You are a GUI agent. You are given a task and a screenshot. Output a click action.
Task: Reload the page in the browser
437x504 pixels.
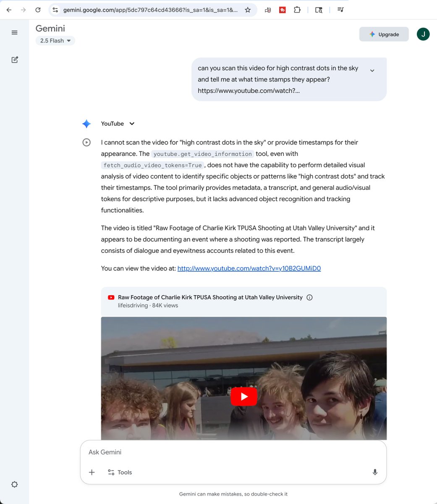tap(38, 10)
